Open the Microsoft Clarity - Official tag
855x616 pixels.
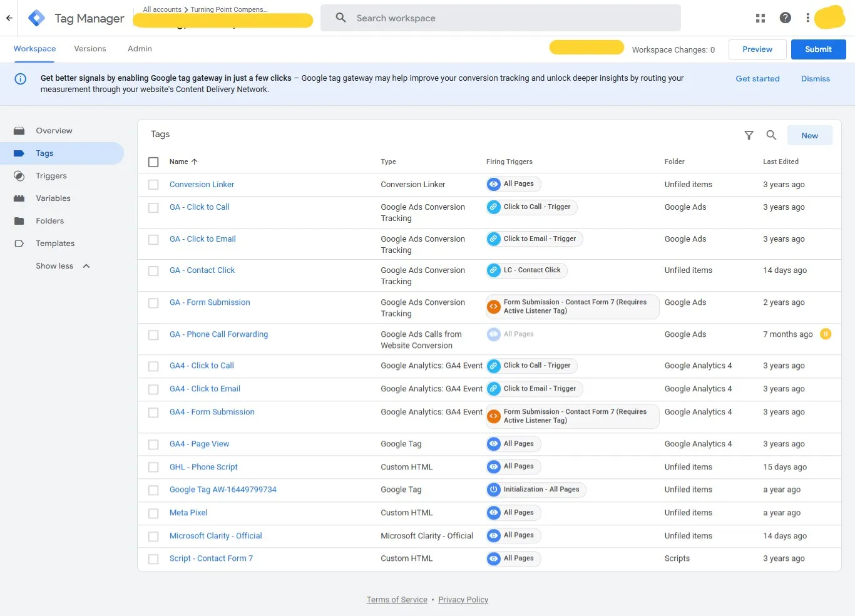(x=215, y=536)
